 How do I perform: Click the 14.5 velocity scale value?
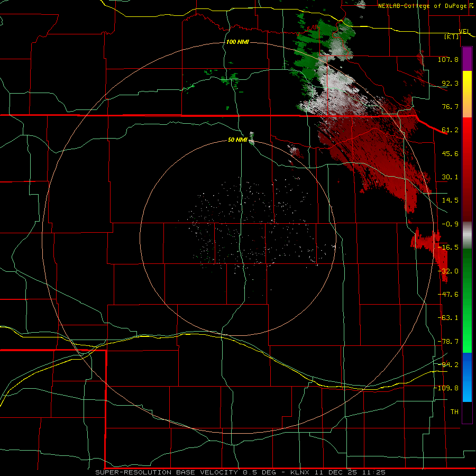tap(450, 200)
